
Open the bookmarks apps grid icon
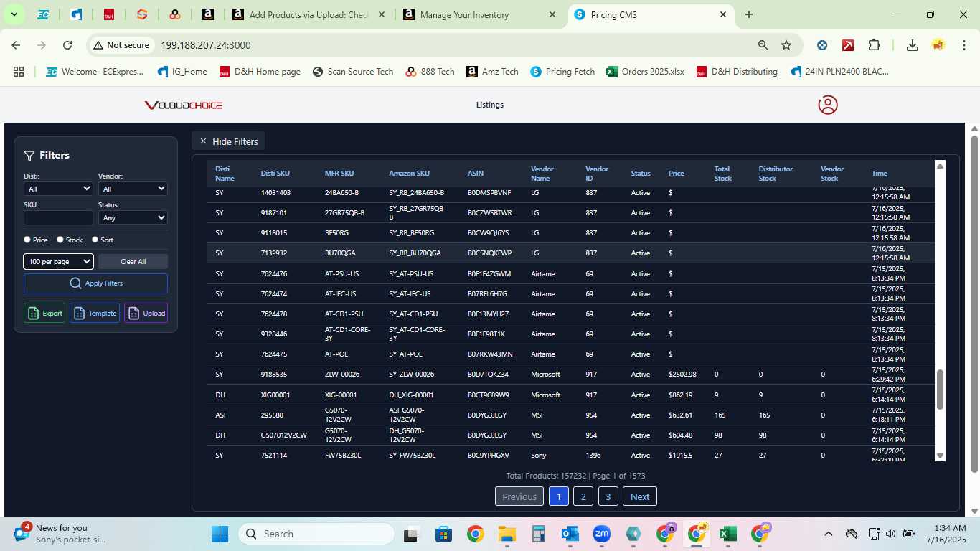pos(19,72)
